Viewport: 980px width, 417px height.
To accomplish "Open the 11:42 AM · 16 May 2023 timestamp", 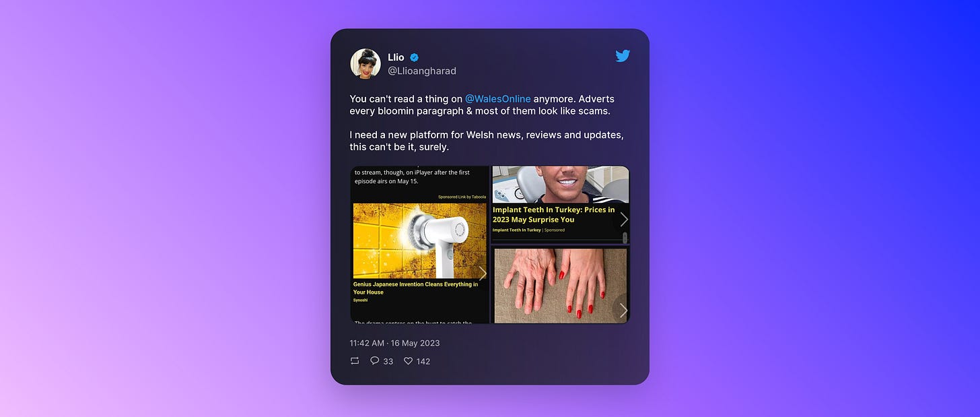I will click(x=394, y=343).
